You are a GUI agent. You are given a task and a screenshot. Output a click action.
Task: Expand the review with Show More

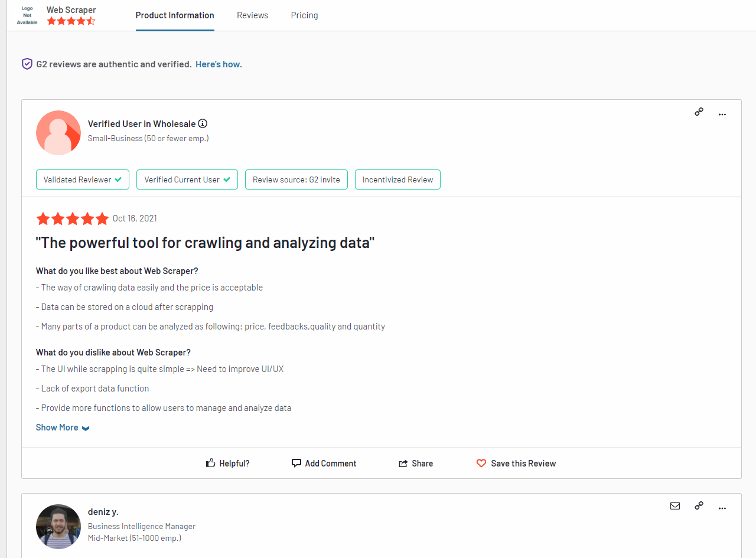[x=63, y=428]
